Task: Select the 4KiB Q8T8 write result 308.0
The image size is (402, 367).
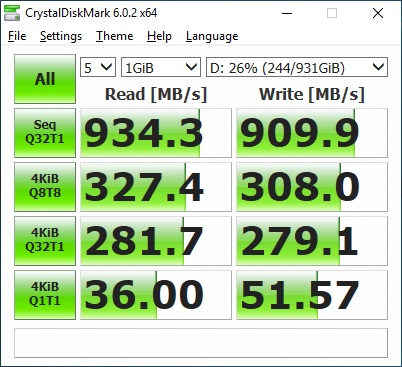Action: tap(312, 187)
